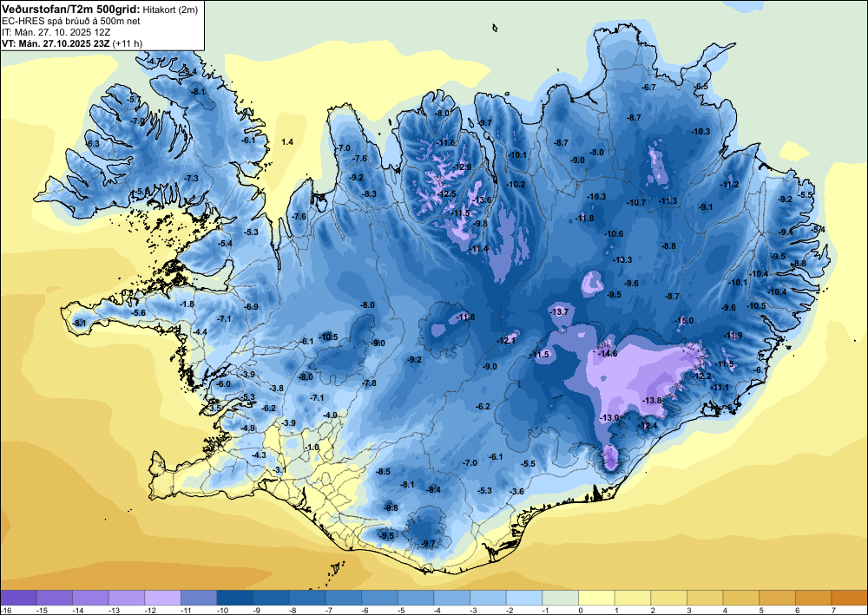Click the -7.8 temperature value
The width and height of the screenshot is (868, 615).
click(369, 383)
